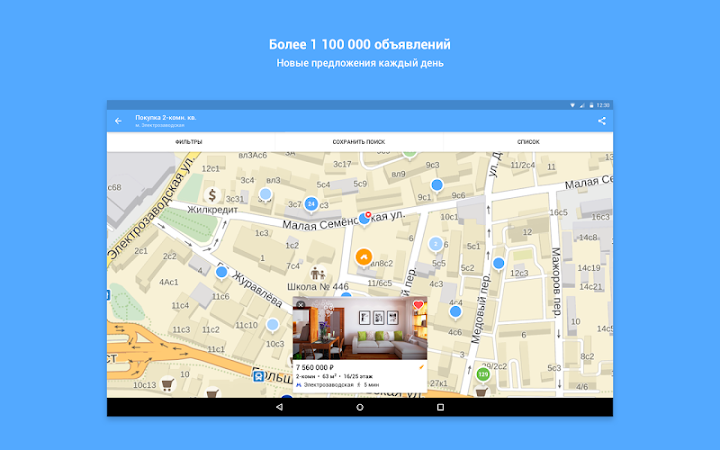Viewport: 720px width, 450px height.
Task: Click the Жилкредит dollar sign icon
Action: [x=212, y=197]
